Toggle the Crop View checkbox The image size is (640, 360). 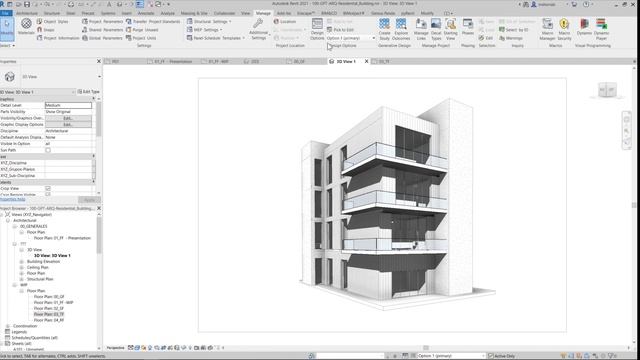coord(48,189)
